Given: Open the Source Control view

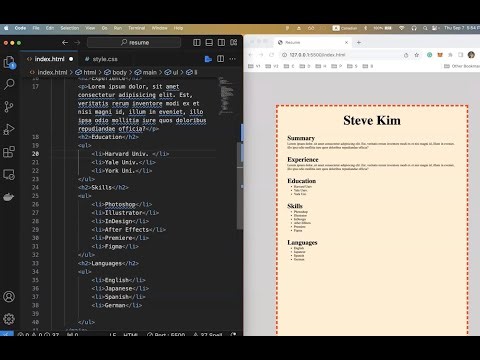Looking at the screenshot, I should coord(9,107).
